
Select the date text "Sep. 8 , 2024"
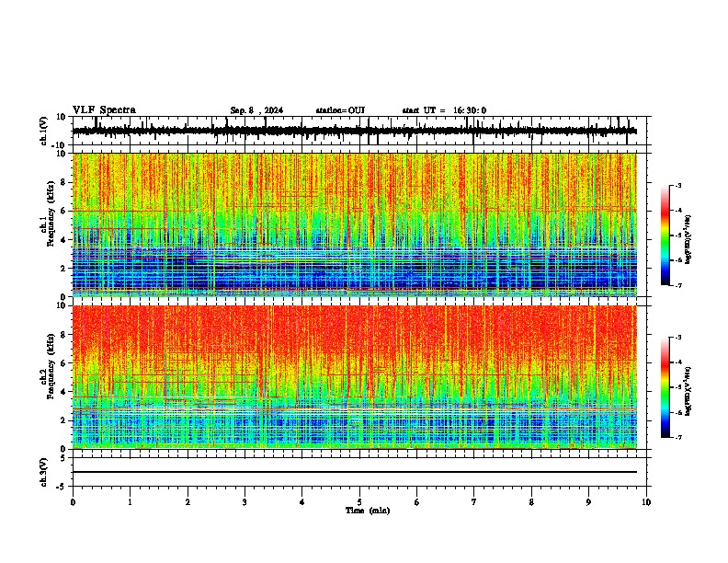[256, 110]
